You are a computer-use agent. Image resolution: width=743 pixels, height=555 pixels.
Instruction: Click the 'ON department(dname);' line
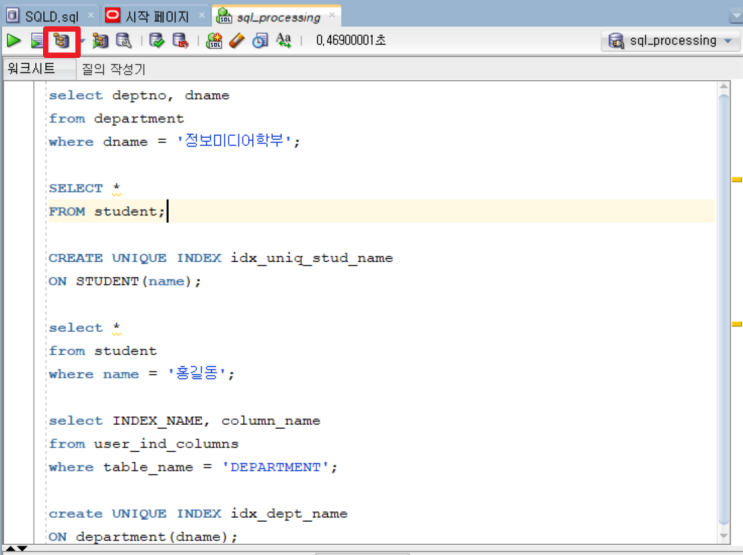point(143,537)
